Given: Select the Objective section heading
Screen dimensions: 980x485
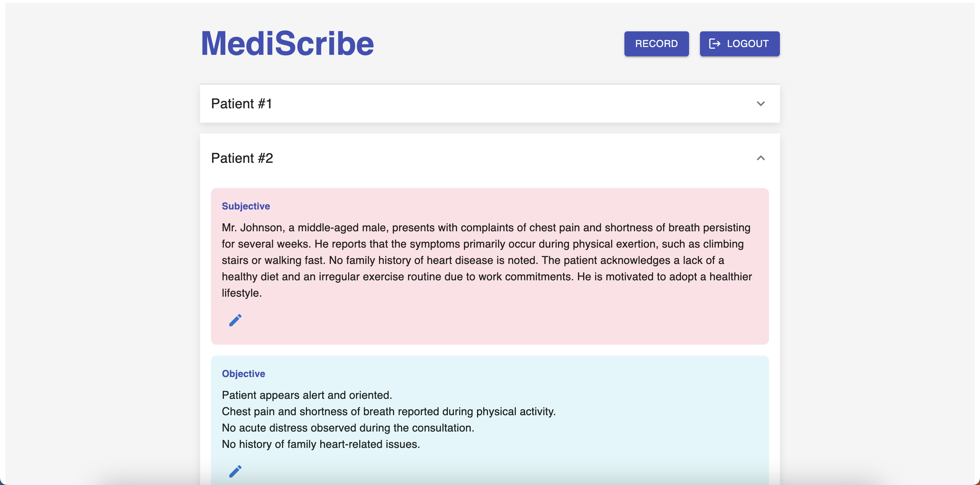Looking at the screenshot, I should point(244,374).
